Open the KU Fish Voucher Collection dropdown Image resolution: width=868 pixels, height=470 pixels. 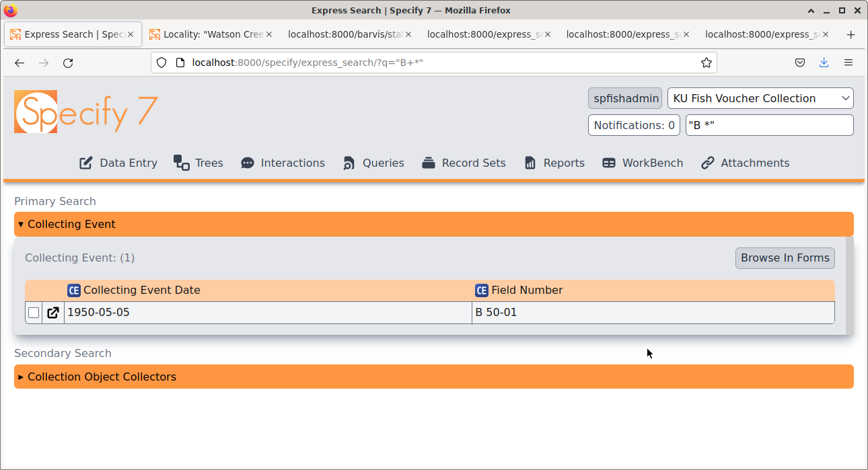coord(760,98)
